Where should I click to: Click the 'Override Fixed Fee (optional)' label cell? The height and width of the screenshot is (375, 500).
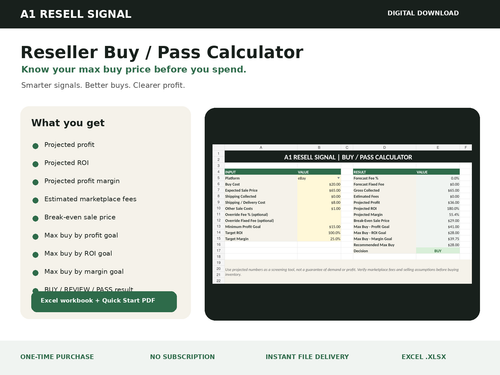point(261,221)
